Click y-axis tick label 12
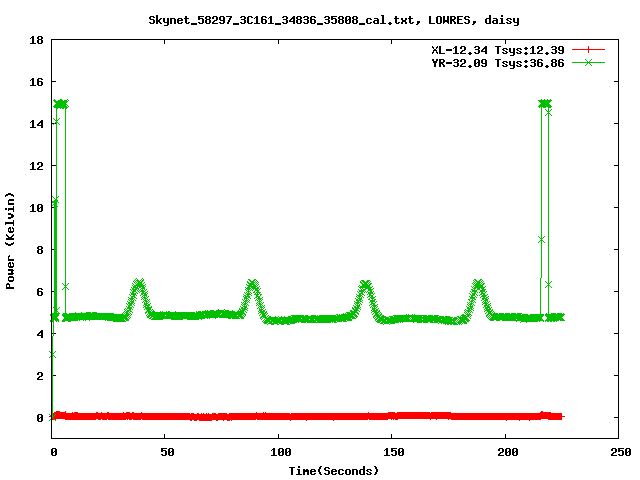 [x=36, y=166]
